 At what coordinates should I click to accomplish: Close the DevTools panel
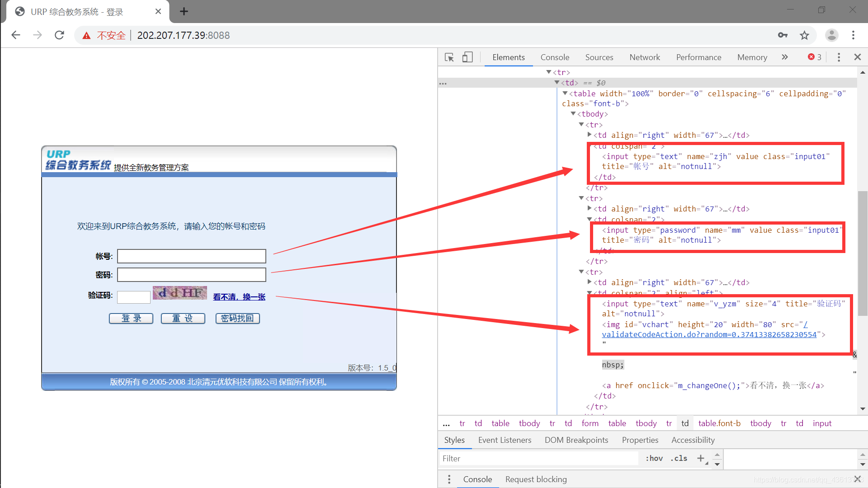(x=858, y=57)
